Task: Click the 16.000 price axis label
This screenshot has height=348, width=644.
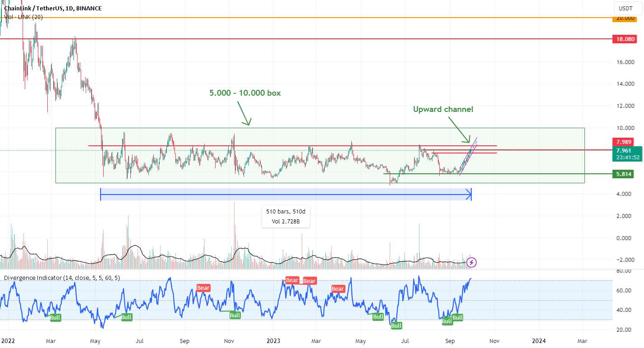Action: click(626, 62)
